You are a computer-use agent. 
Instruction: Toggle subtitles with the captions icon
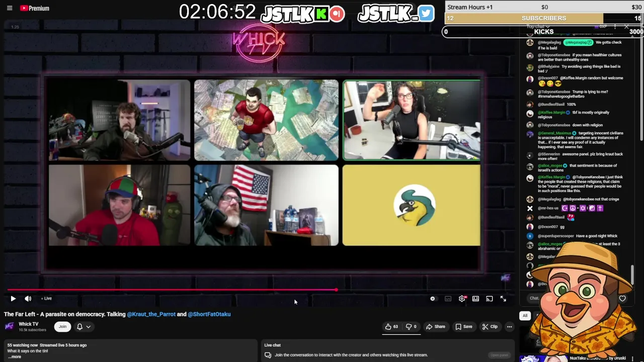(448, 299)
